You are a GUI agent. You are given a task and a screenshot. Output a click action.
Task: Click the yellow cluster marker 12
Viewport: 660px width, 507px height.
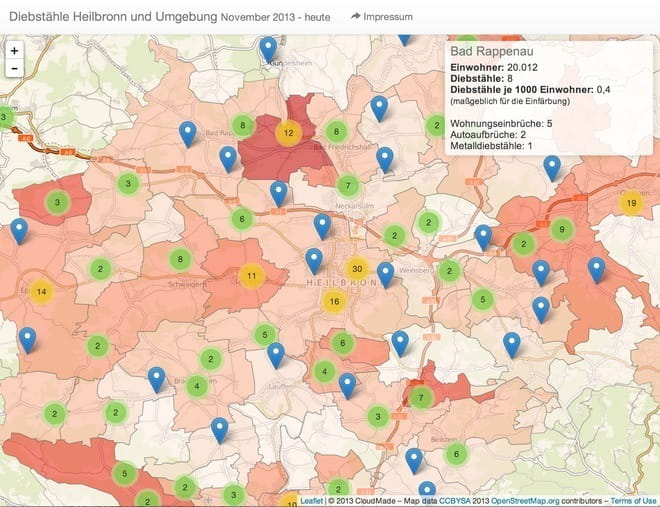(288, 133)
